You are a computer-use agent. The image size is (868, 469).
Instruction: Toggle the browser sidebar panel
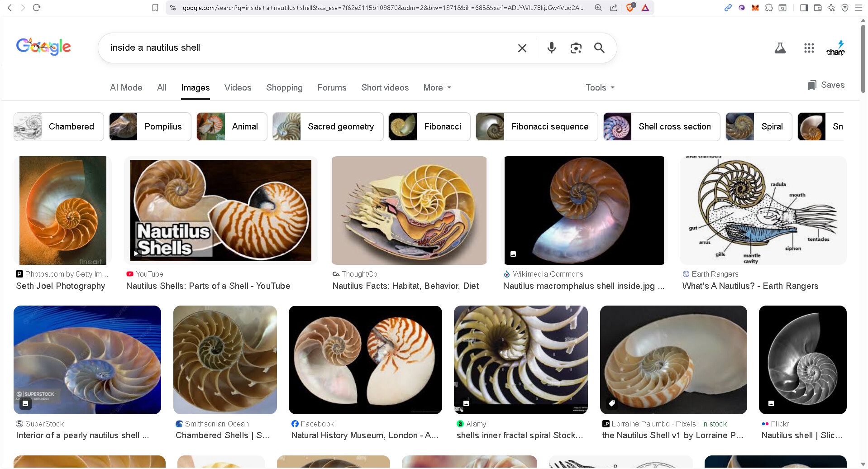pyautogui.click(x=804, y=8)
